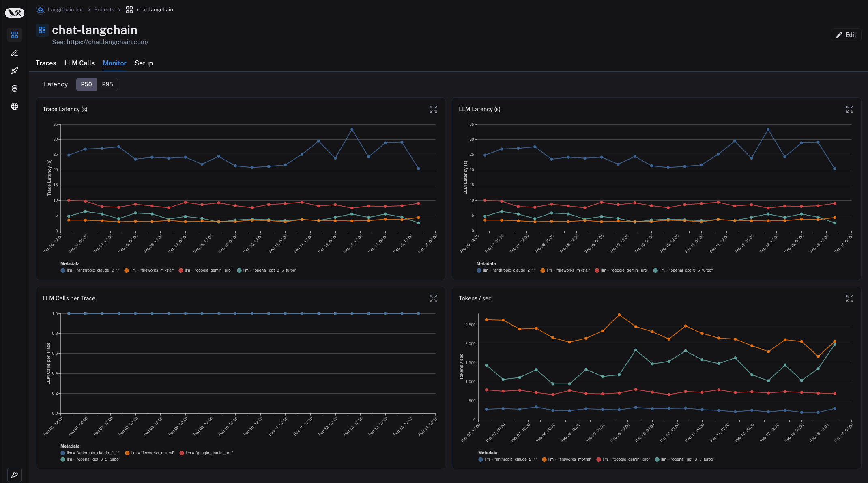Expand the Trace Latency chart to fullscreen
This screenshot has width=868, height=483.
click(433, 109)
